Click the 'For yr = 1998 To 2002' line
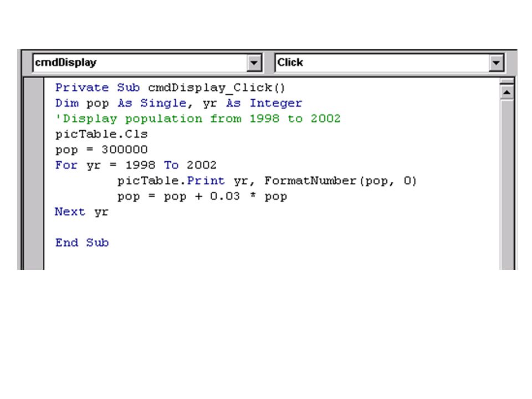Screen dimensions: 532x399 coord(136,165)
